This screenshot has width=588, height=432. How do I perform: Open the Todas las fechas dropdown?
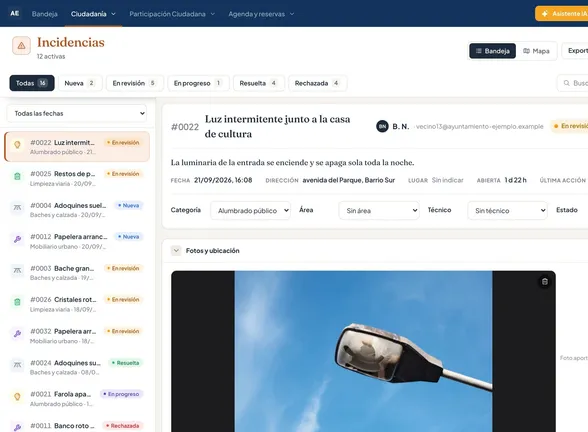point(77,113)
